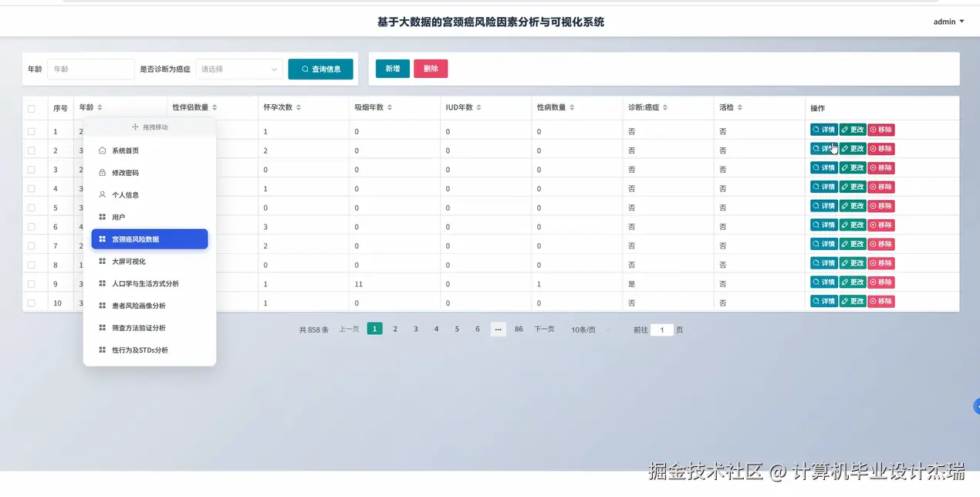Click 更改 button in row 10
The height and width of the screenshot is (497, 980).
(853, 302)
